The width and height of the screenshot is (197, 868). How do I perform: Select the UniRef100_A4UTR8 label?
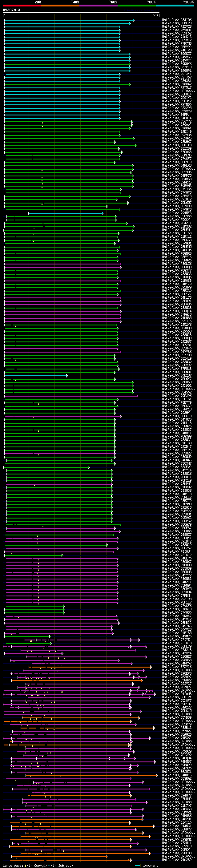point(177,50)
